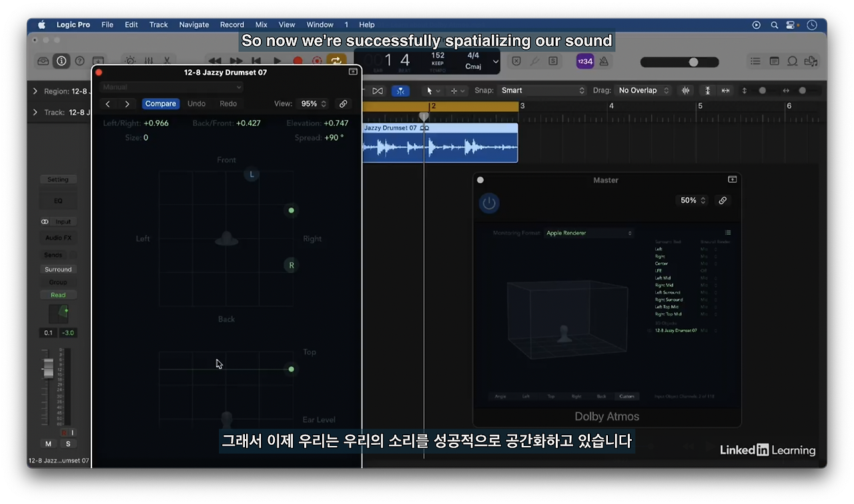This screenshot has height=504, width=854.
Task: Toggle the panner window link icon
Action: pos(343,104)
